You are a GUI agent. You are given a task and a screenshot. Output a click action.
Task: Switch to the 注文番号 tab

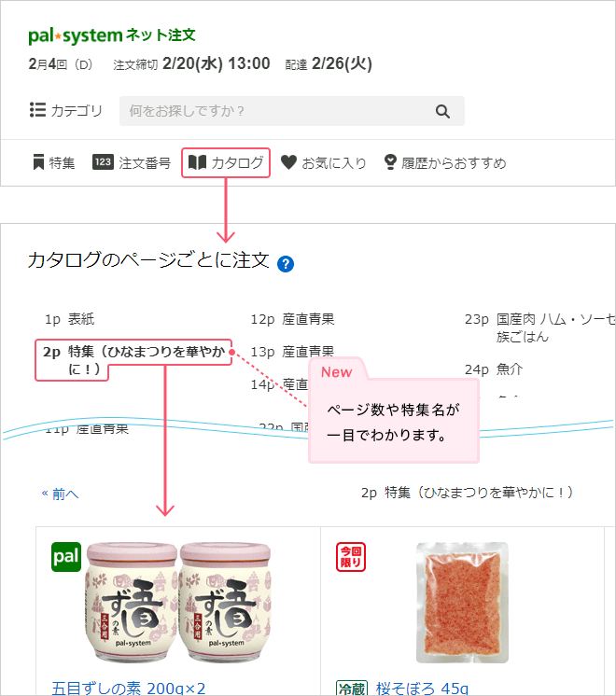[132, 162]
